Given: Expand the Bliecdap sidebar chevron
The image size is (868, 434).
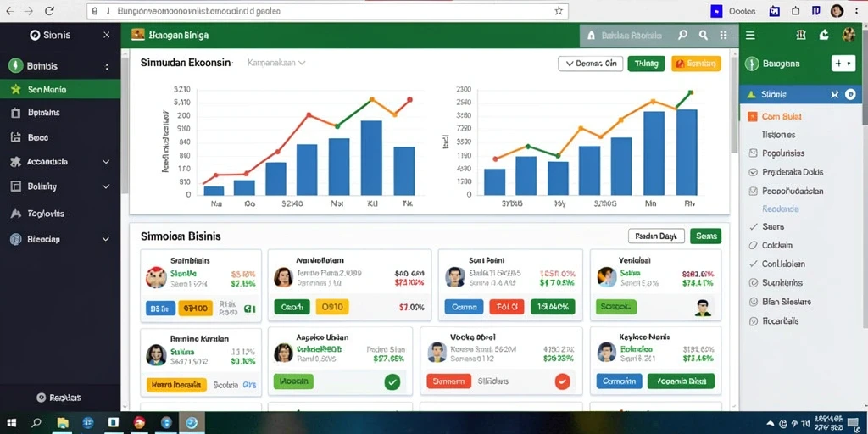Looking at the screenshot, I should point(106,239).
